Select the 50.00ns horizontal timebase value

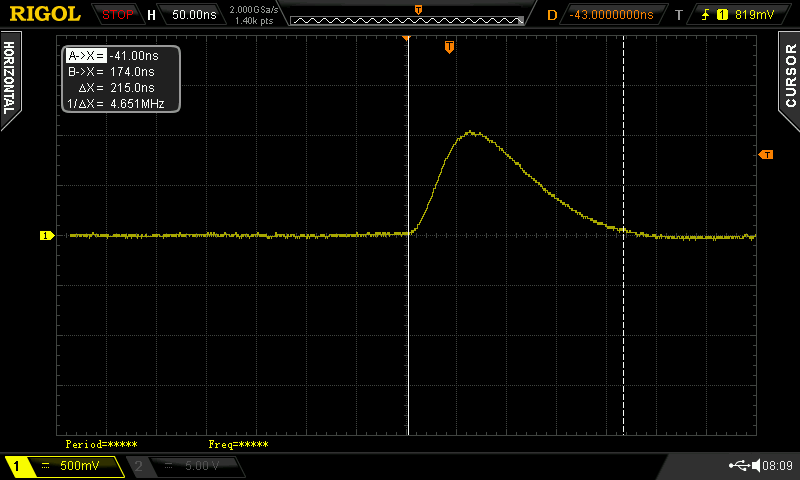coord(194,15)
